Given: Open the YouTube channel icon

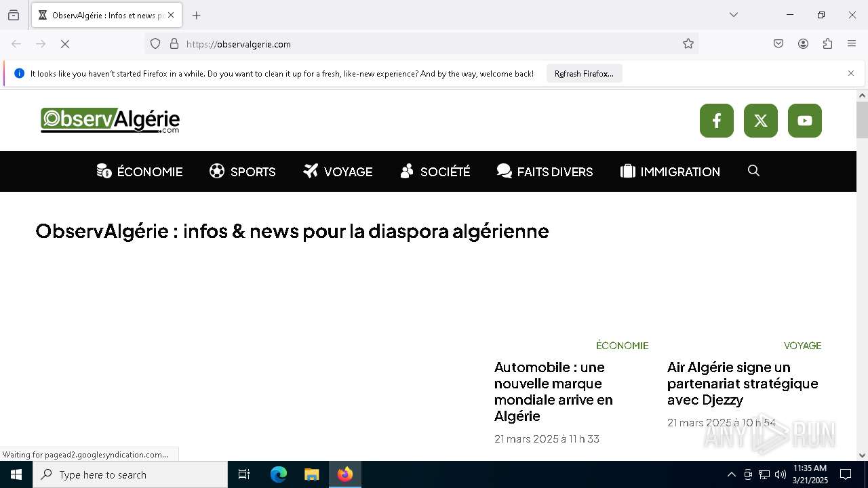Looking at the screenshot, I should [805, 121].
